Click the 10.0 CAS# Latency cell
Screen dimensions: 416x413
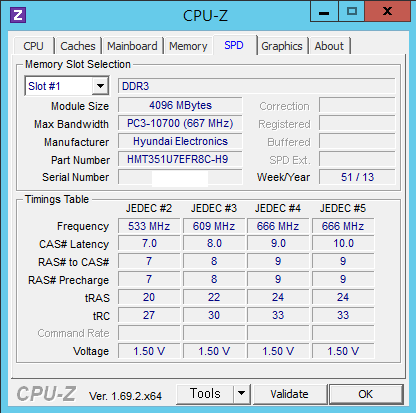[x=343, y=243]
